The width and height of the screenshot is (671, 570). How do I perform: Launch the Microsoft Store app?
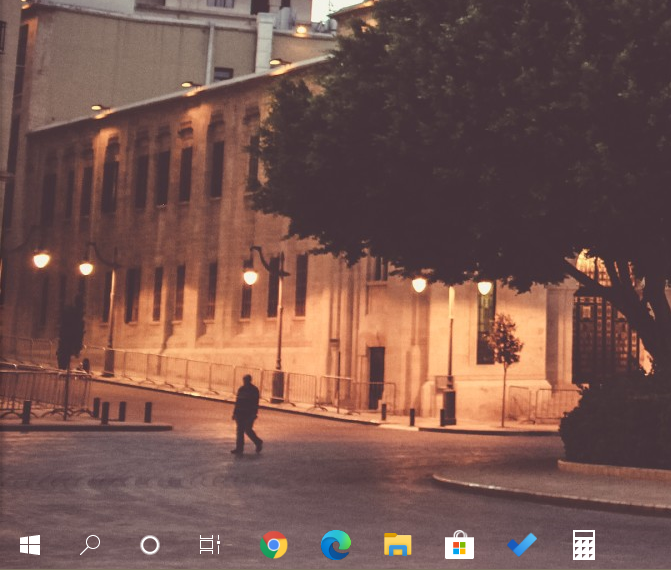[x=459, y=545]
